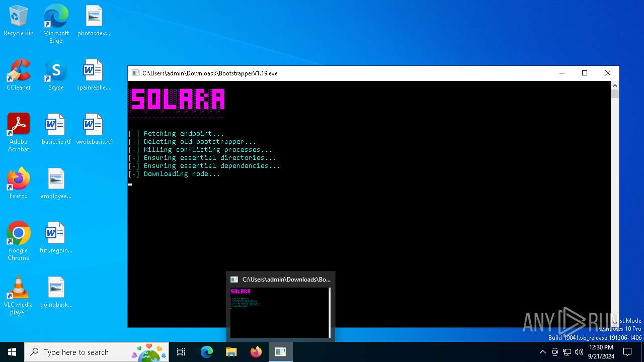The height and width of the screenshot is (362, 644).
Task: Show hidden system tray icons
Action: point(542,352)
